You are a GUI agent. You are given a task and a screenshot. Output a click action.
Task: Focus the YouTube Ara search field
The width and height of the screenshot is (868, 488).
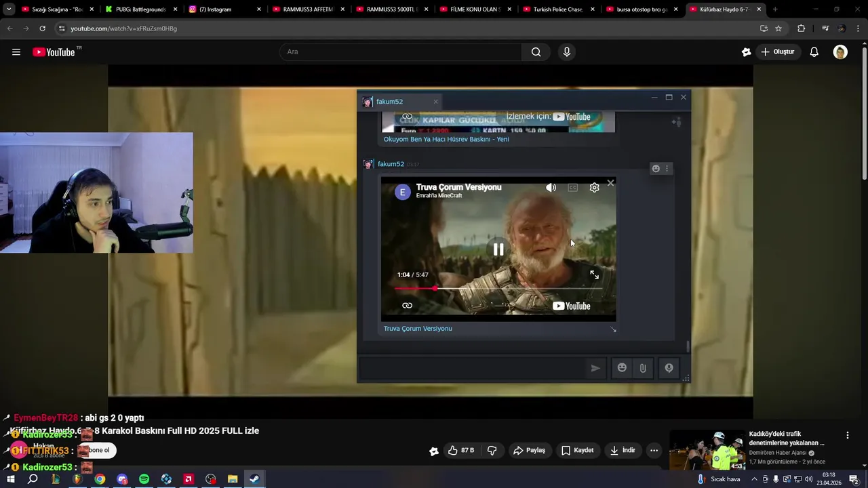(x=400, y=52)
